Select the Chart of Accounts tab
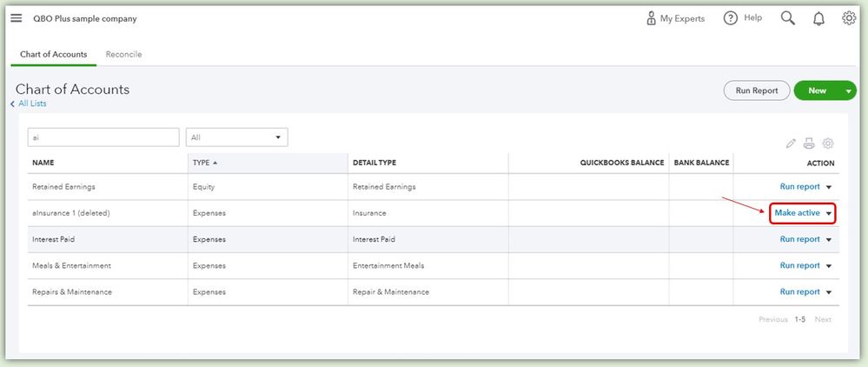The width and height of the screenshot is (868, 367). point(53,54)
